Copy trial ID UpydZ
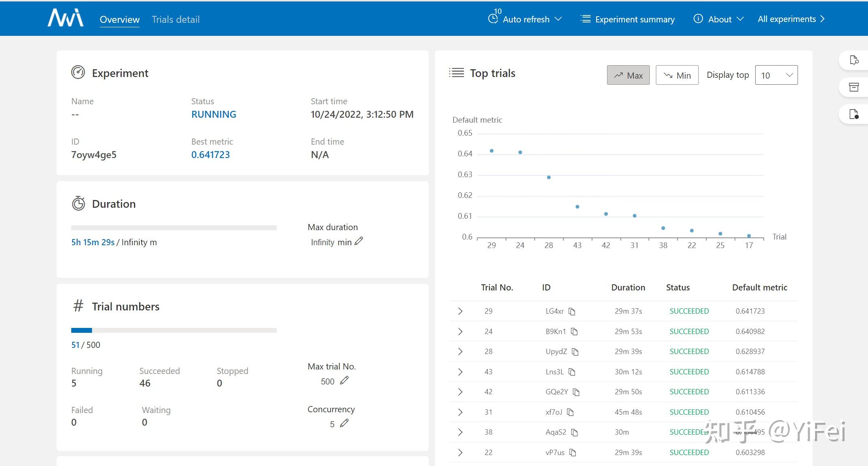This screenshot has width=868, height=466. (575, 352)
